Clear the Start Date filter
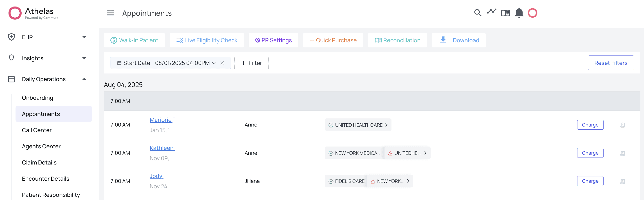The width and height of the screenshot is (644, 200). point(222,63)
